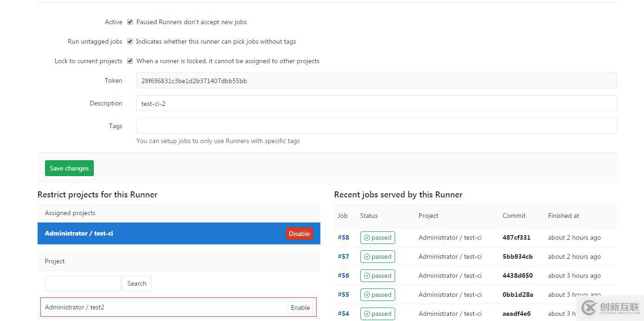Click 'about 2 hours ago' for job #58
This screenshot has width=644, height=321.
pyautogui.click(x=574, y=237)
